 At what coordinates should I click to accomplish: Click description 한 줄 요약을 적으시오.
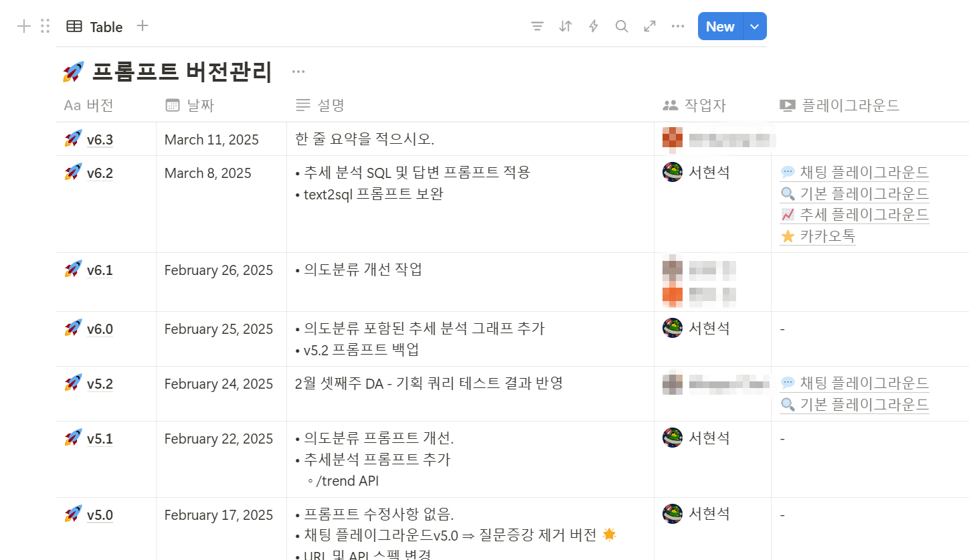click(365, 139)
